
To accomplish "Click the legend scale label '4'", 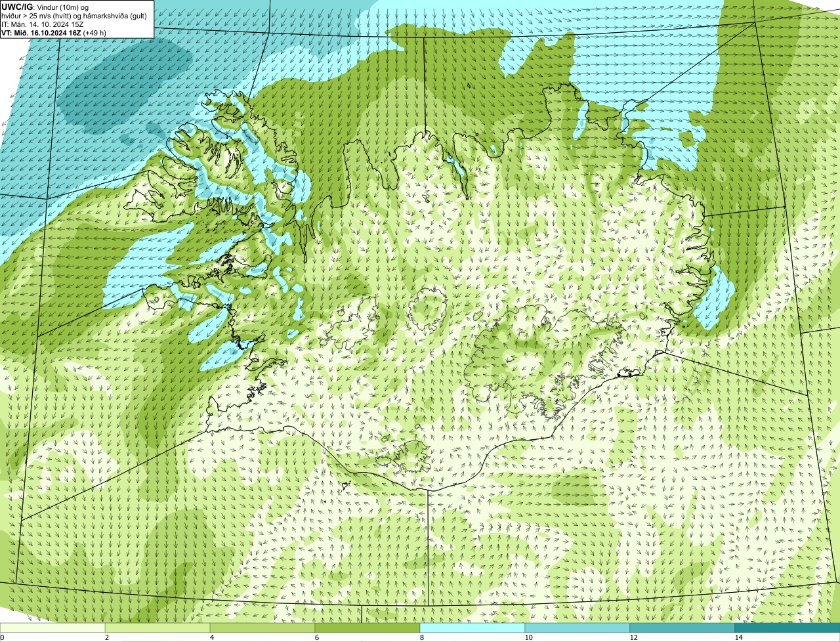I will pos(211,637).
